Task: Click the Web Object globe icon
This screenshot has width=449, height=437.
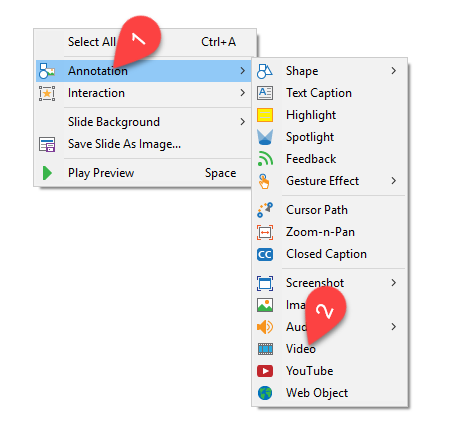Action: tap(265, 393)
